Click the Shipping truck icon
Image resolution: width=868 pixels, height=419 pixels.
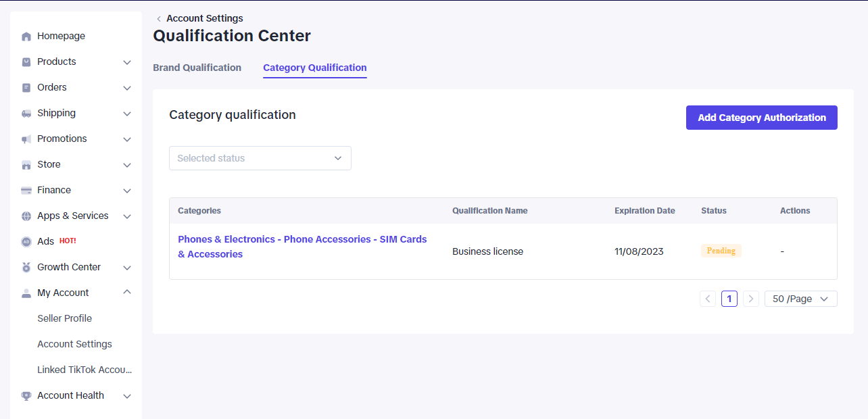26,114
